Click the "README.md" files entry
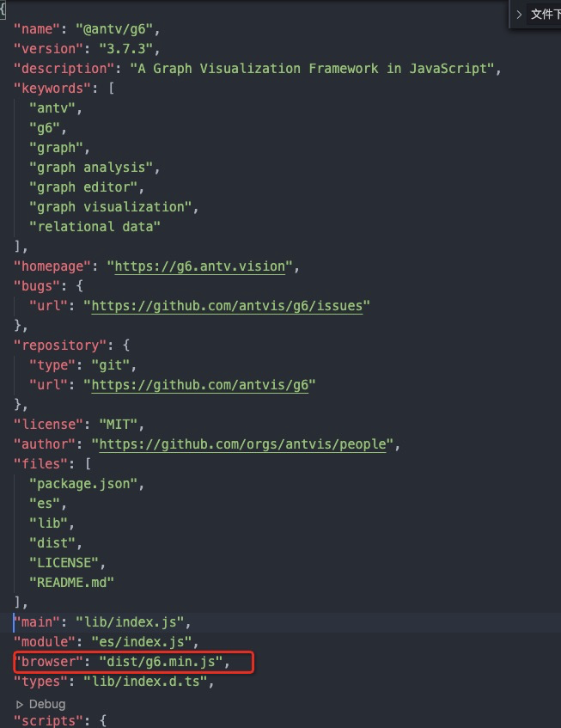 (72, 583)
